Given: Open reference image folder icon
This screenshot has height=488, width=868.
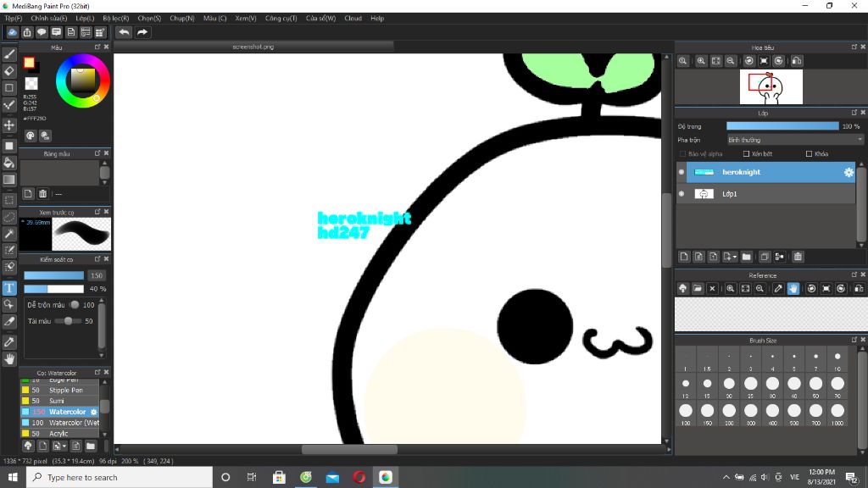Looking at the screenshot, I should pyautogui.click(x=698, y=288).
